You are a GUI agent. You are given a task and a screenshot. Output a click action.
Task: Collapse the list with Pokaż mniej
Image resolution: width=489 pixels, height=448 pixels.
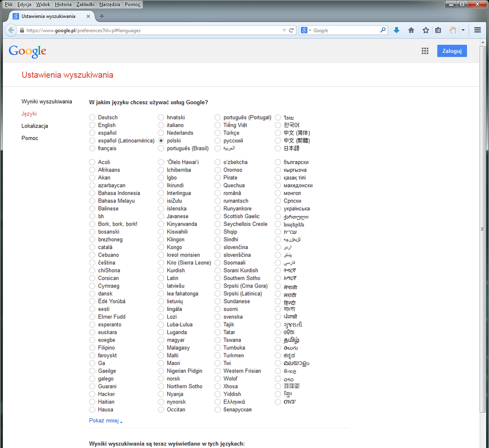(106, 420)
